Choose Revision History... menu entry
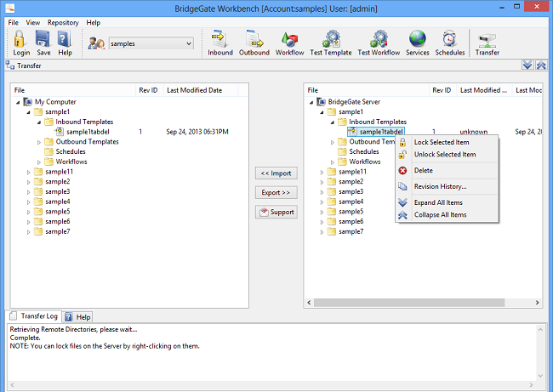The image size is (553, 392). [x=447, y=186]
